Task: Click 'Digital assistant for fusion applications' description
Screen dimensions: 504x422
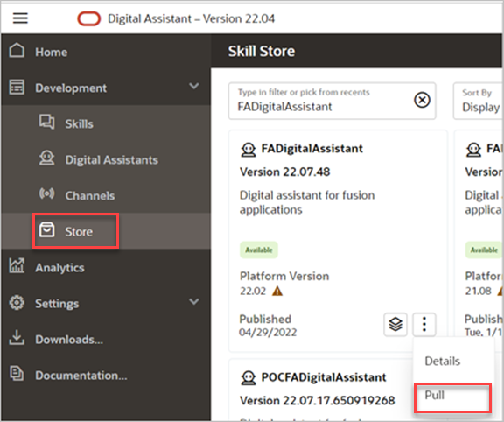Action: coord(307,202)
